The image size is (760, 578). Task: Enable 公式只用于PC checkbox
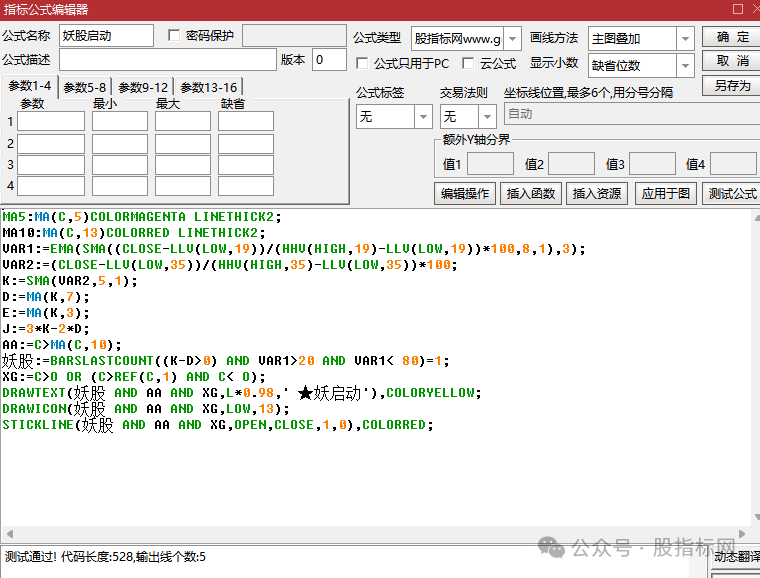pos(362,63)
